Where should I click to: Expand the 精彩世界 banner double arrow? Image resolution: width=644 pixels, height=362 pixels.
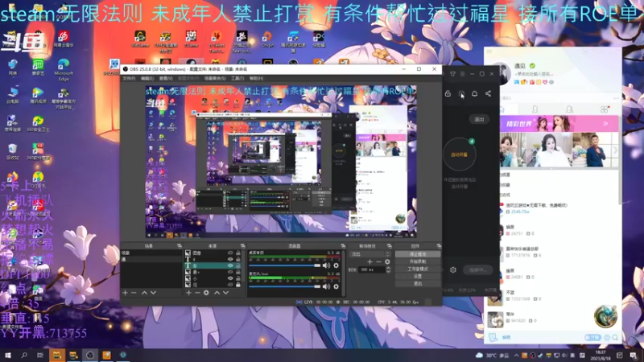[605, 124]
